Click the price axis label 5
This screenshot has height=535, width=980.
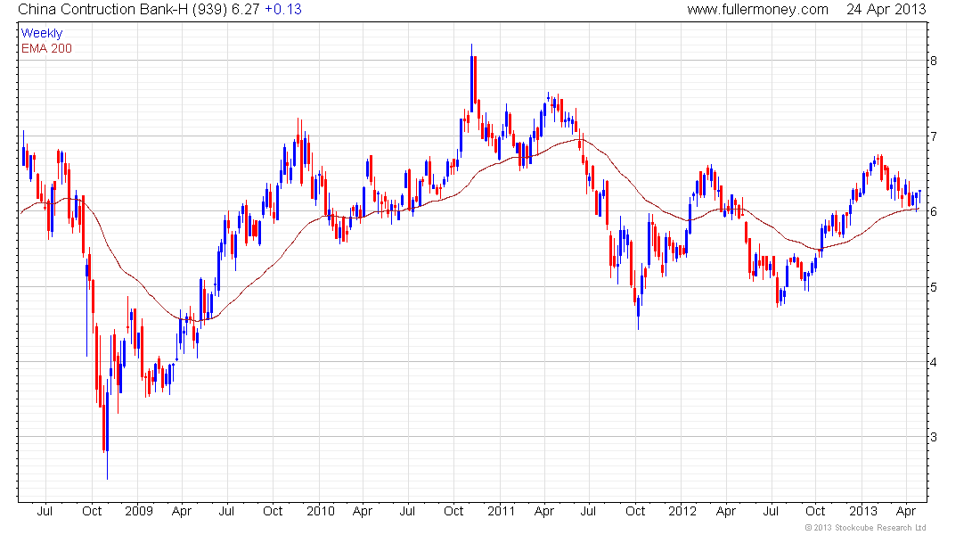pyautogui.click(x=933, y=286)
